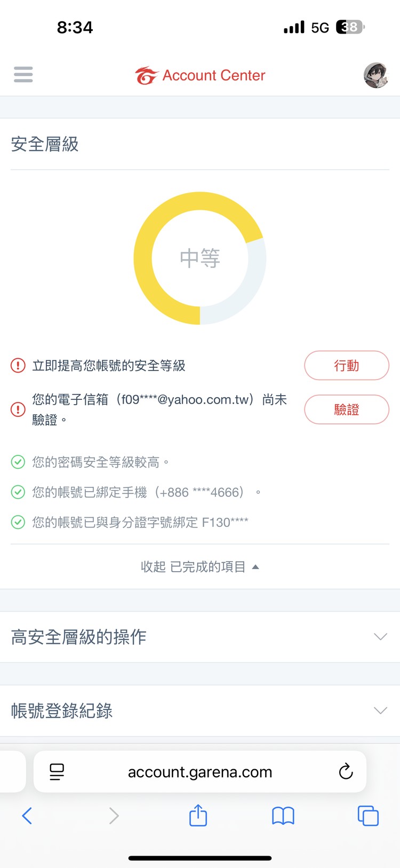The width and height of the screenshot is (400, 868).
Task: Tap the Safari share icon
Action: click(x=198, y=816)
